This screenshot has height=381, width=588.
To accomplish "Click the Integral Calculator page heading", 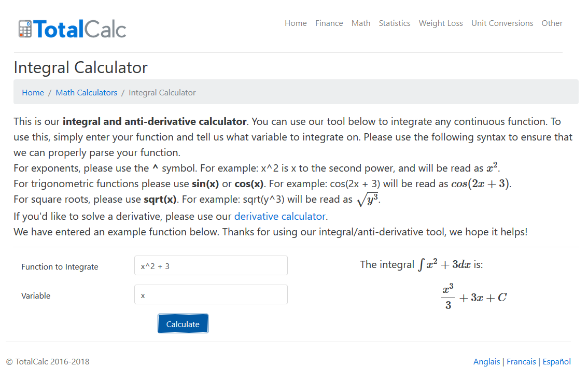I will pyautogui.click(x=80, y=67).
